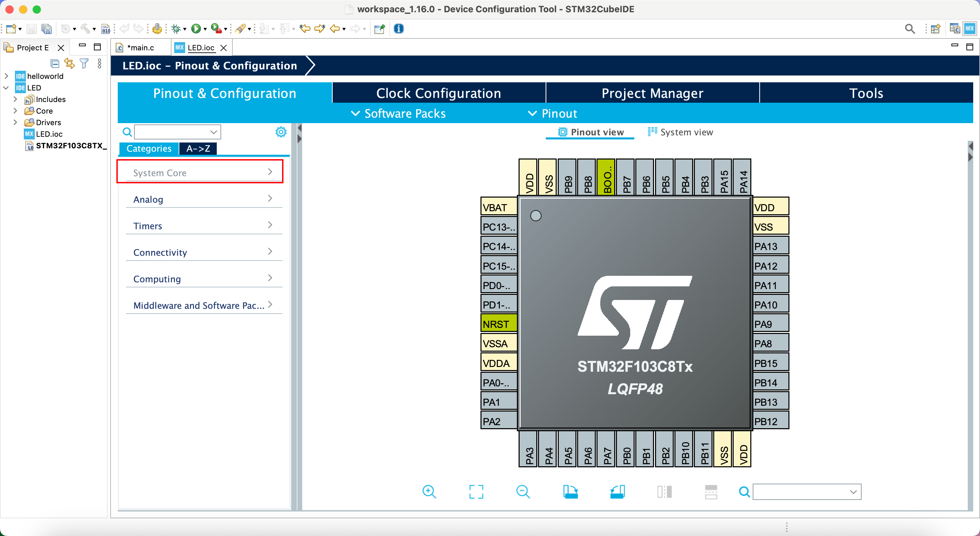Zoom in on the chip pinout
This screenshot has width=980, height=536.
pos(429,492)
